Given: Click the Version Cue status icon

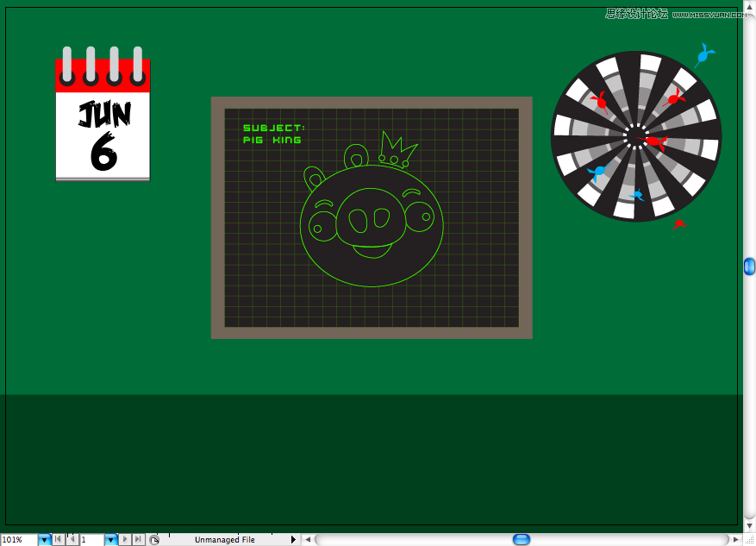Looking at the screenshot, I should [154, 540].
